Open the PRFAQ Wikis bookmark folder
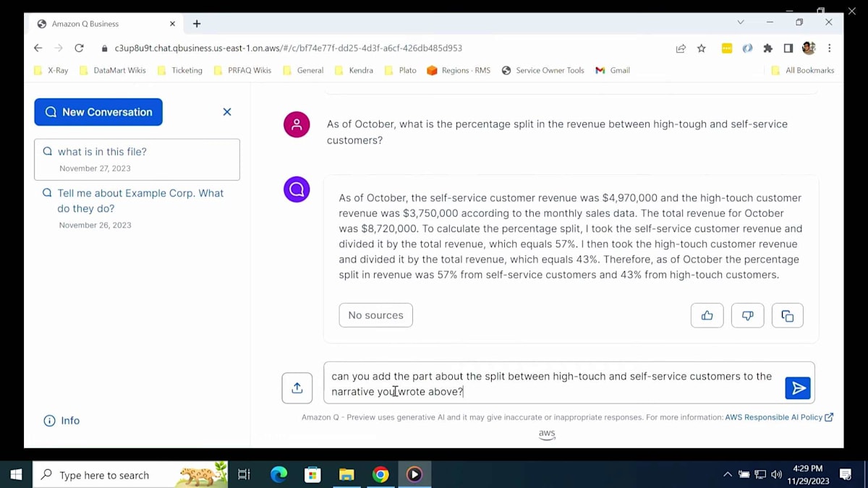 [x=243, y=70]
